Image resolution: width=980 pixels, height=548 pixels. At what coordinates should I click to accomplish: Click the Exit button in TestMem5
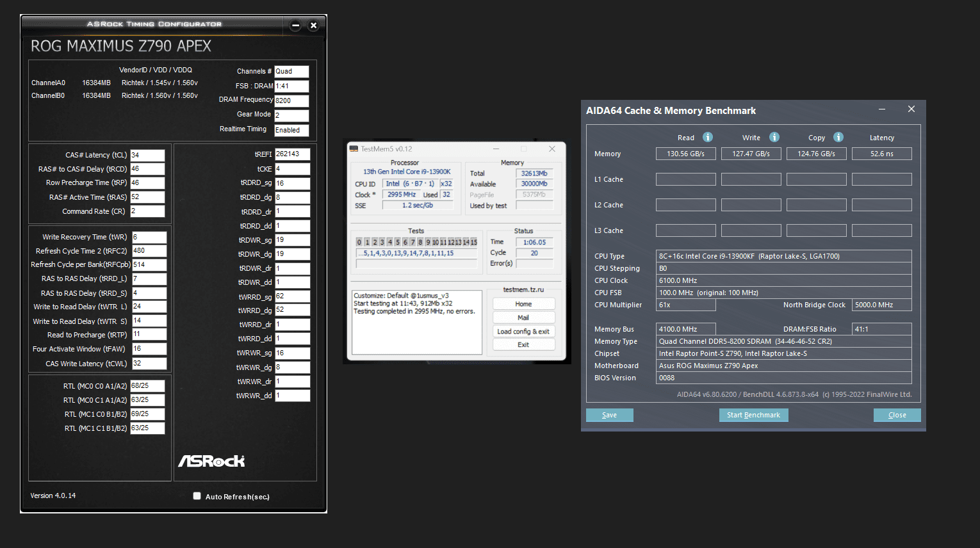click(523, 344)
